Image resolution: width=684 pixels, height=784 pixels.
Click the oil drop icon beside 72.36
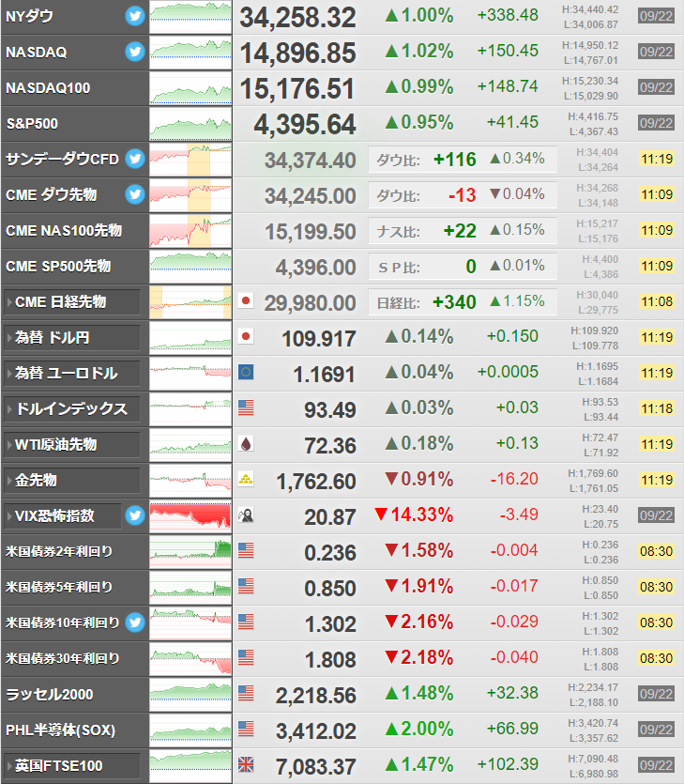(x=245, y=443)
